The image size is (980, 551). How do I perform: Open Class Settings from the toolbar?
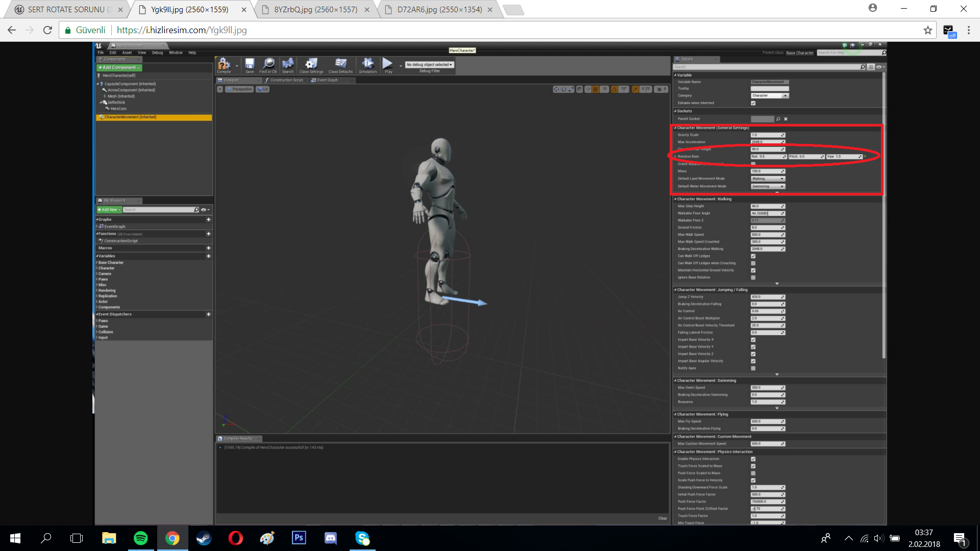(x=311, y=65)
